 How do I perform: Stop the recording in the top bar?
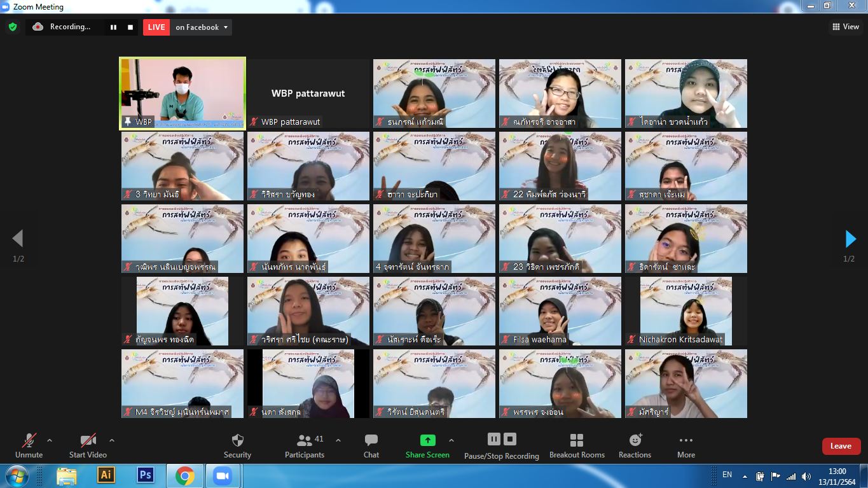coord(130,27)
